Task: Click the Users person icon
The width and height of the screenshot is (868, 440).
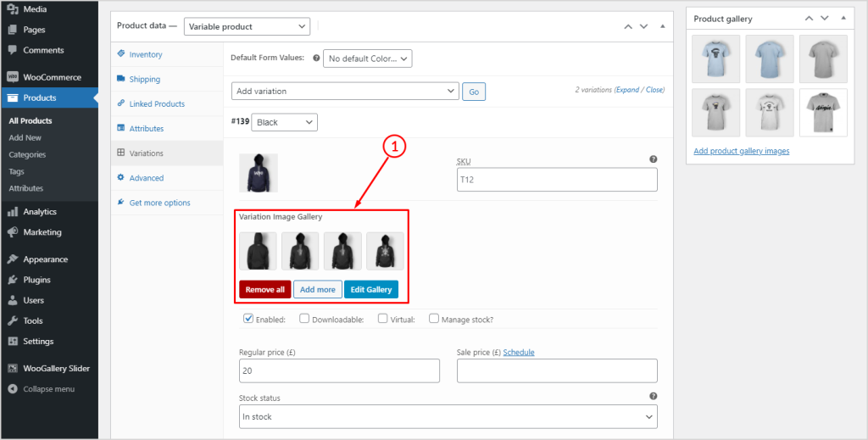Action: click(x=13, y=300)
